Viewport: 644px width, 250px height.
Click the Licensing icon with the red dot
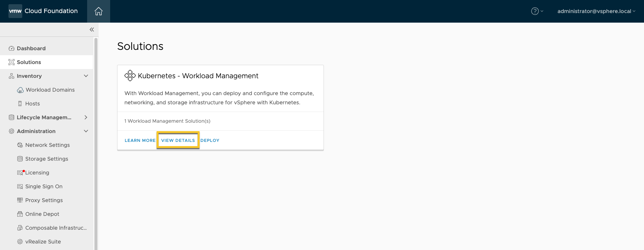coord(20,173)
